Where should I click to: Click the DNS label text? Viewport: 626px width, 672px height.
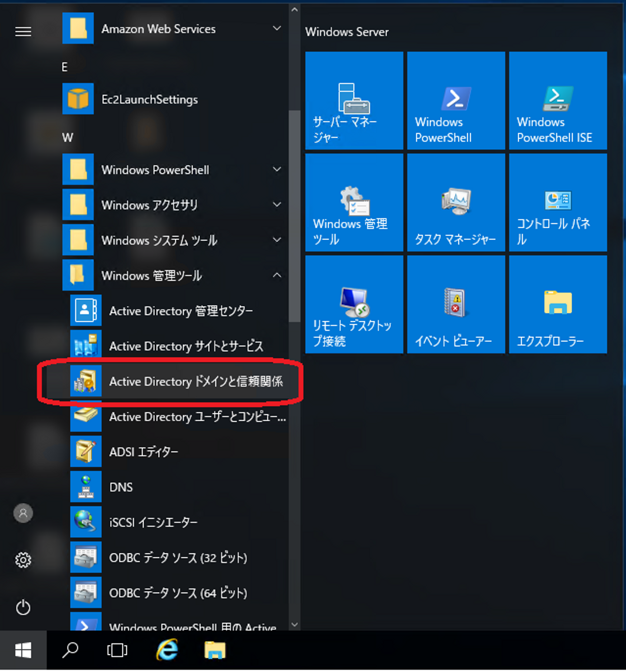(x=121, y=487)
